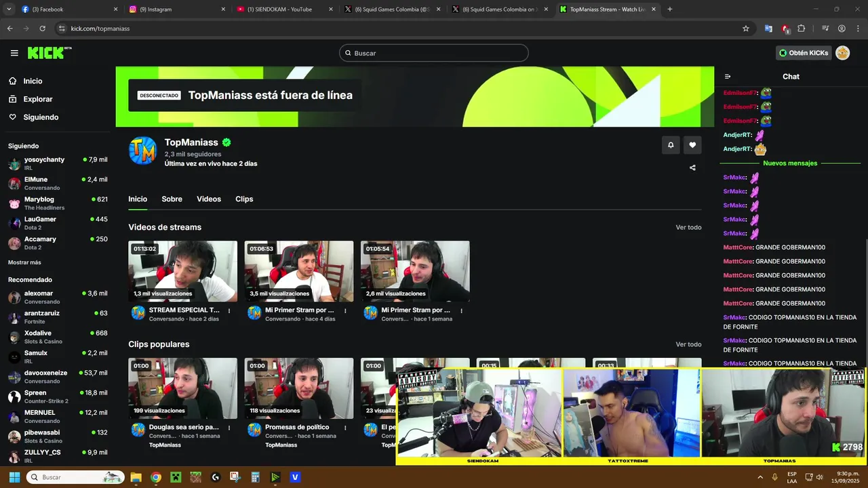Open alexomar recommended channel

point(58,297)
